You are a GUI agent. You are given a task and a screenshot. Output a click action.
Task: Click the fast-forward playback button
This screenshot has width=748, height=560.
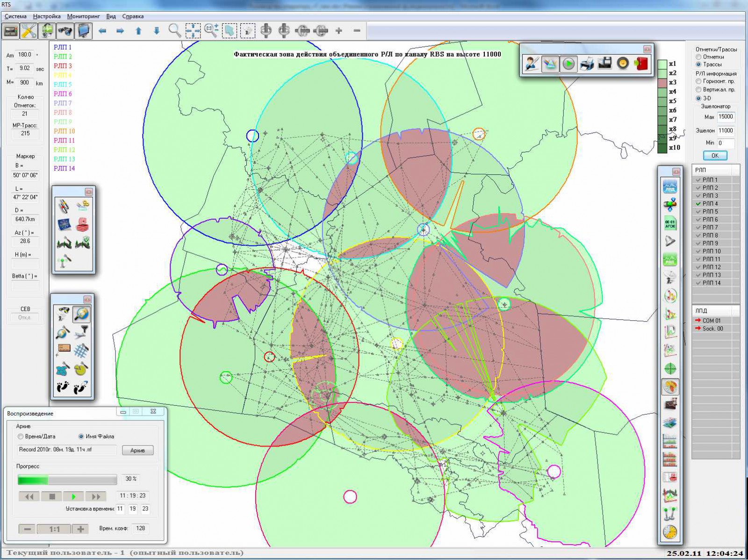tap(96, 496)
